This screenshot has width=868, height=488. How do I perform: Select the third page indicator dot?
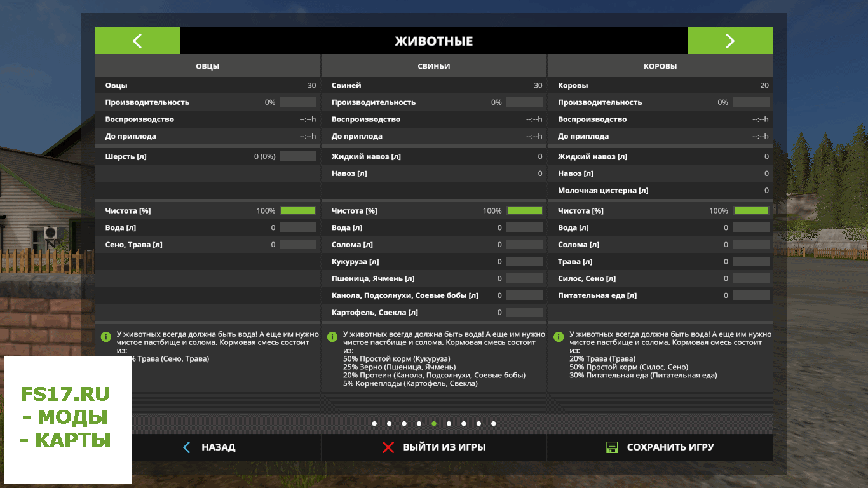403,423
